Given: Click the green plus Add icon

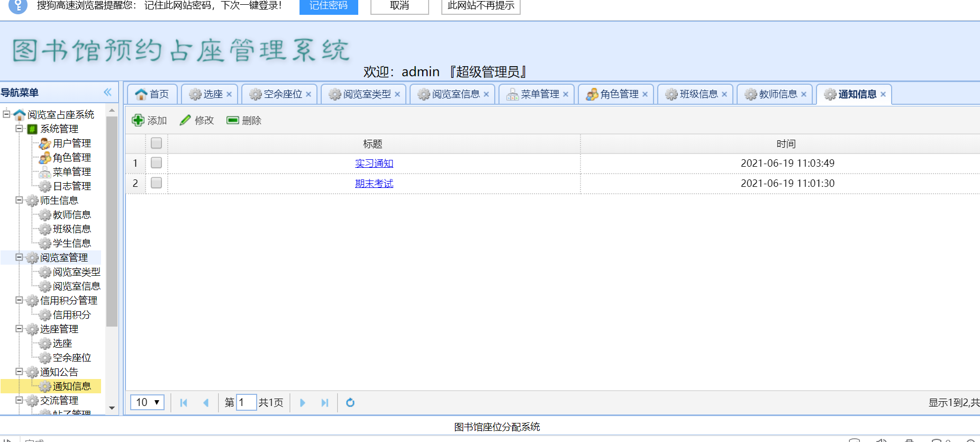Looking at the screenshot, I should point(138,120).
